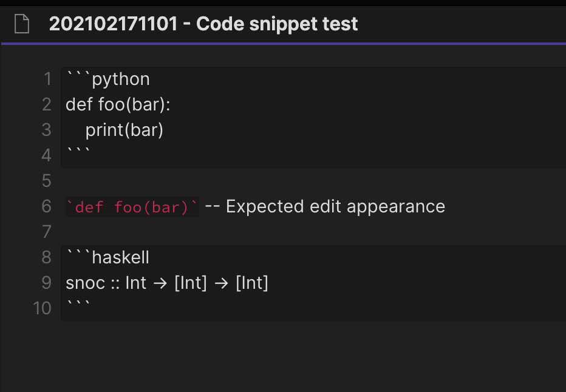This screenshot has width=566, height=392.
Task: Click line number 5 in the gutter
Action: [47, 181]
